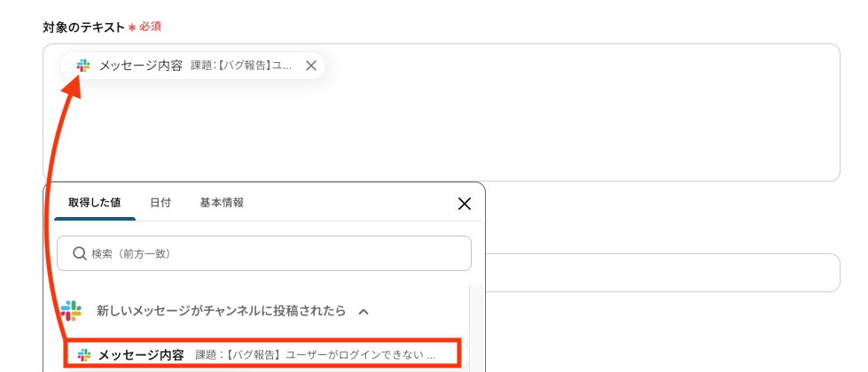Click the 新しいメッセージがチャンネルに投稿されたら heading
The image size is (868, 372).
pyautogui.click(x=221, y=311)
